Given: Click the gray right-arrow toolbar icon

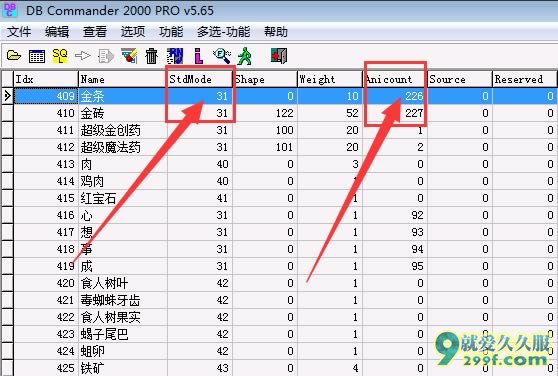Looking at the screenshot, I should [x=83, y=56].
